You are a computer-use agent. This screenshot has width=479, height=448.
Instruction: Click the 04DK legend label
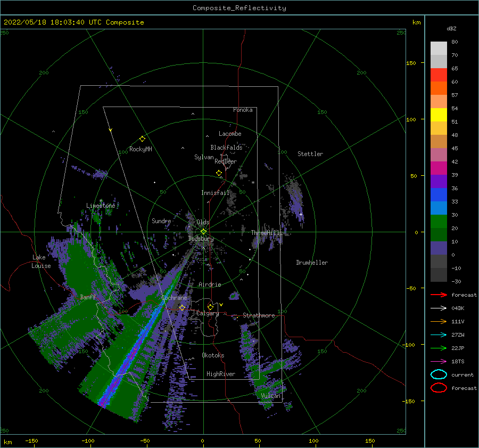(458, 308)
